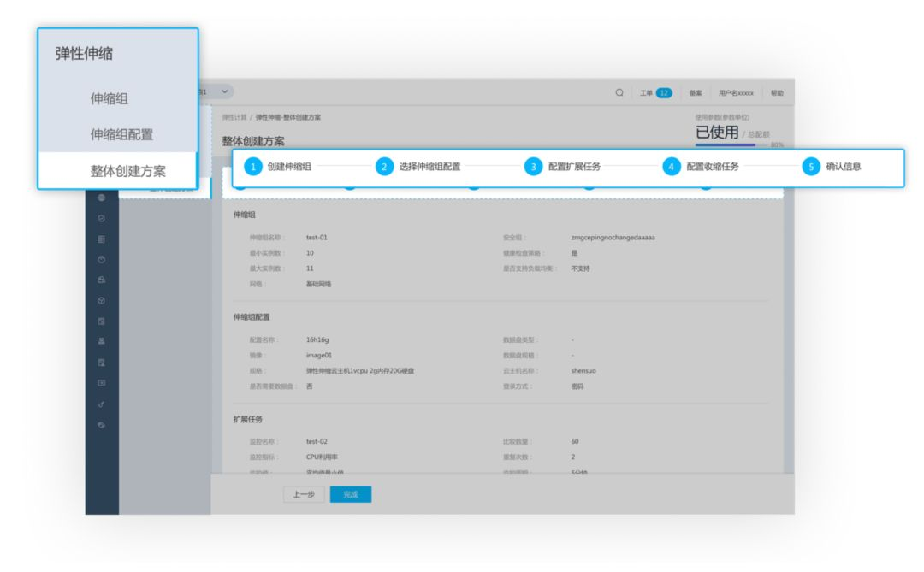Click the value 16h16g
The width and height of the screenshot is (924, 572).
(317, 340)
